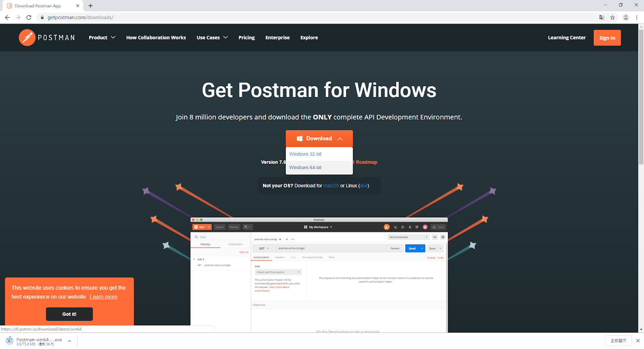This screenshot has width=644, height=349.
Task: Open the cookie Learn more link
Action: tap(103, 297)
